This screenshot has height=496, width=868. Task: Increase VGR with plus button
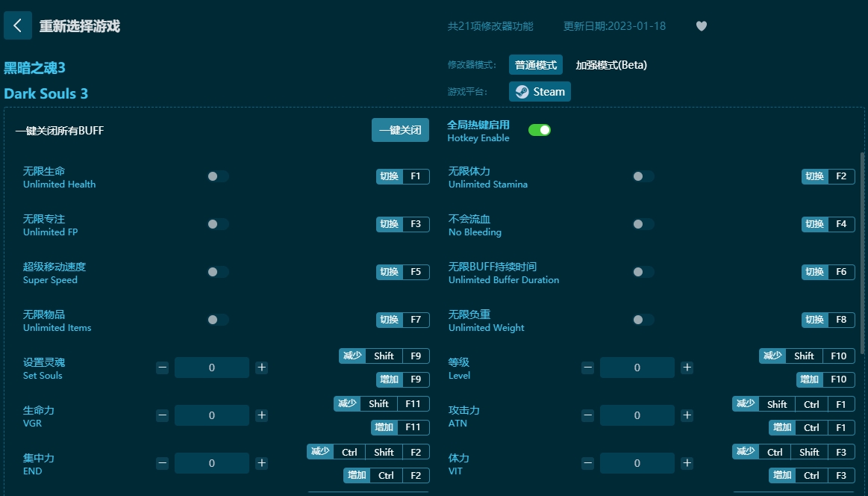[x=262, y=415]
